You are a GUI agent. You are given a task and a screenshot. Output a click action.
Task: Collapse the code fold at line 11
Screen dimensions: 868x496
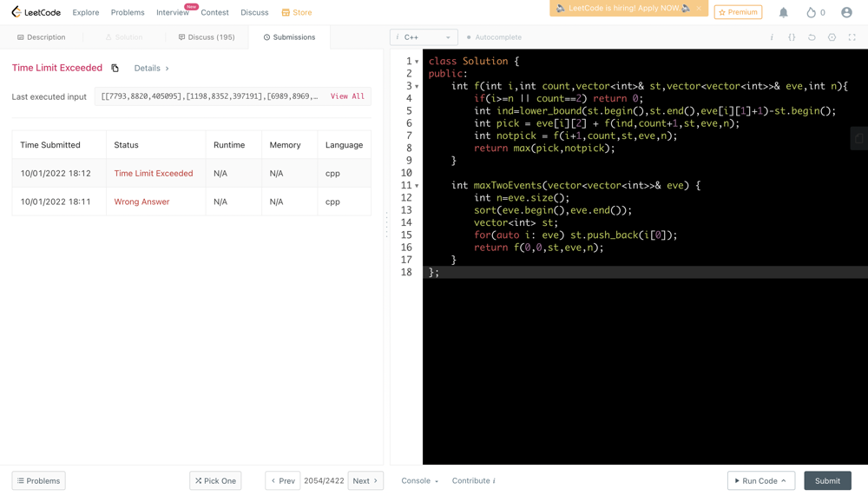point(417,186)
